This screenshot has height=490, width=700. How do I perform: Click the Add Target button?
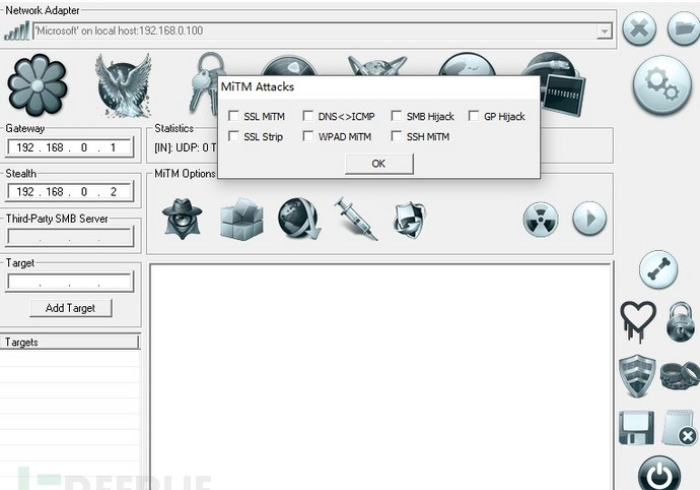70,308
